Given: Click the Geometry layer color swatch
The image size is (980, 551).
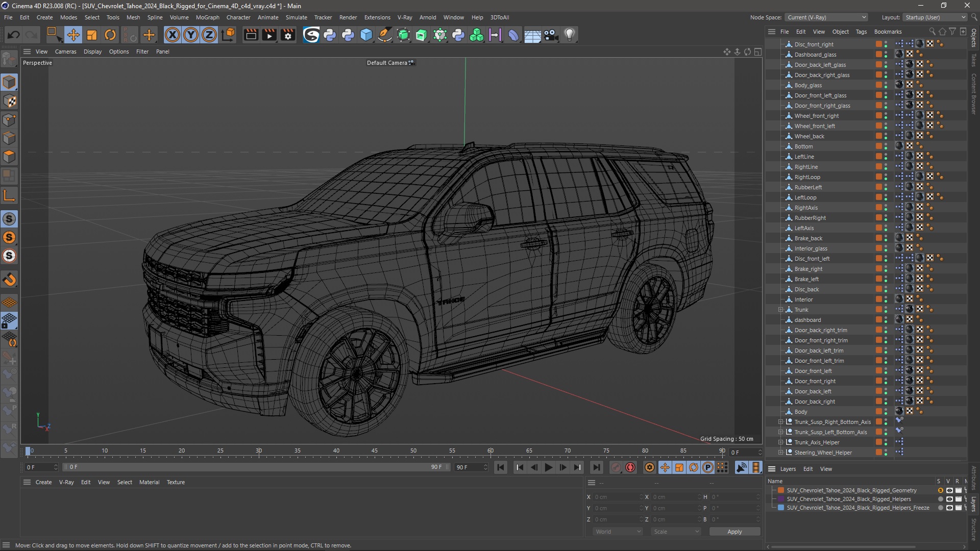Looking at the screenshot, I should (781, 490).
